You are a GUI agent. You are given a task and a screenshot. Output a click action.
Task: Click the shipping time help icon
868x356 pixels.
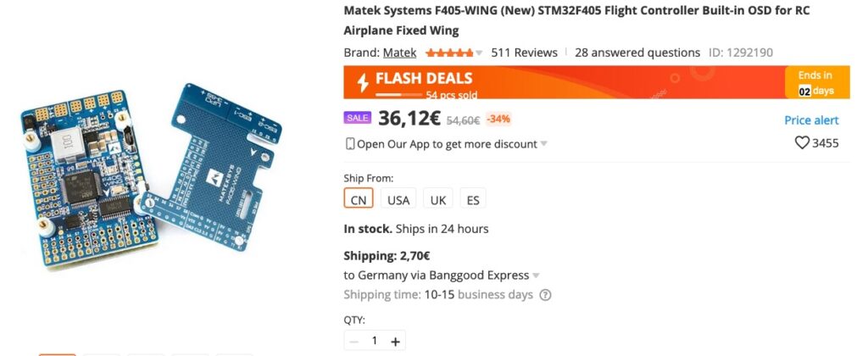pyautogui.click(x=545, y=295)
